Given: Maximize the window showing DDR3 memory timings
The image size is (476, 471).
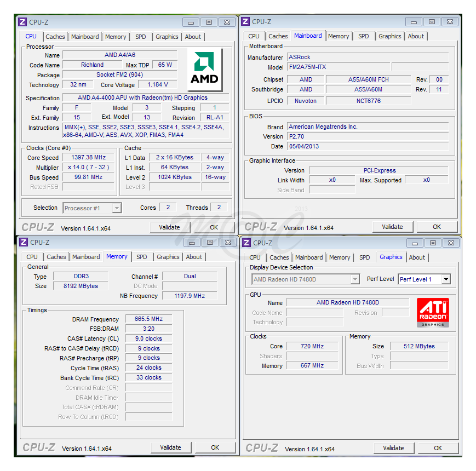Looking at the screenshot, I should click(x=209, y=243).
